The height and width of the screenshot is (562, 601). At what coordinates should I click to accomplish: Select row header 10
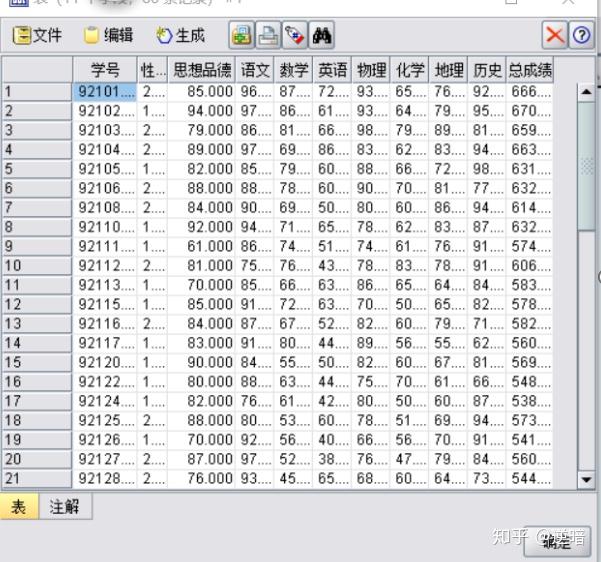pyautogui.click(x=37, y=266)
